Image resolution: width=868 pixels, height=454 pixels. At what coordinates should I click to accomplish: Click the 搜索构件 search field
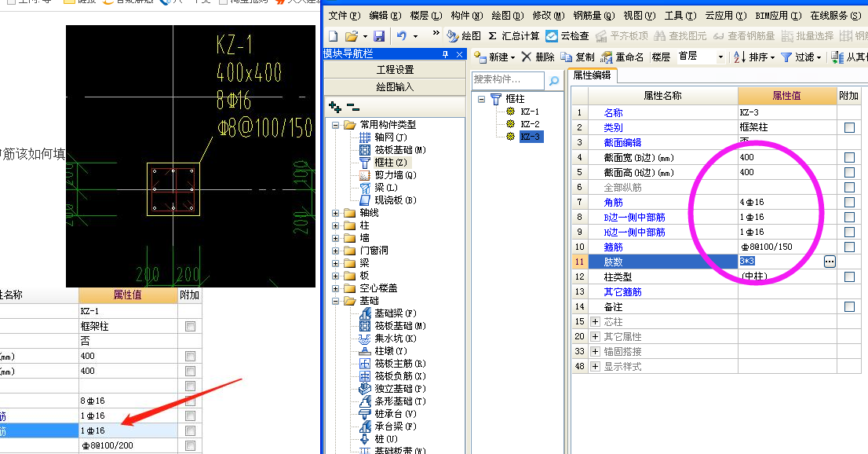[508, 80]
